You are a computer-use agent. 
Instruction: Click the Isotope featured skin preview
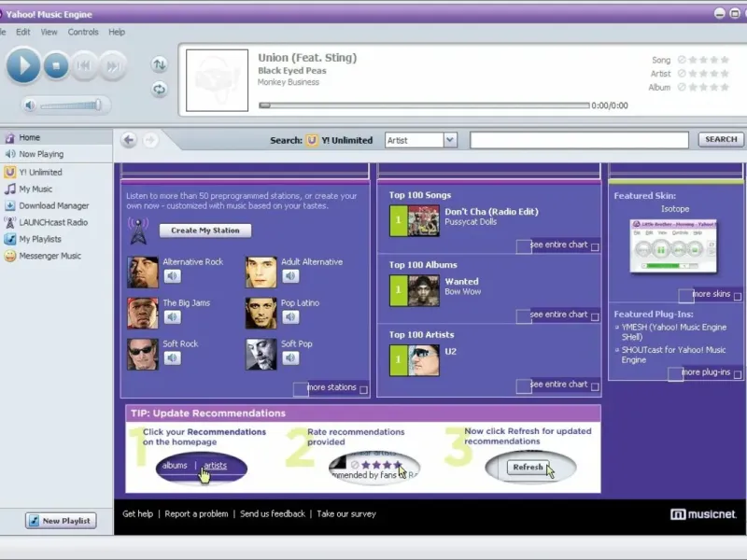pos(673,246)
